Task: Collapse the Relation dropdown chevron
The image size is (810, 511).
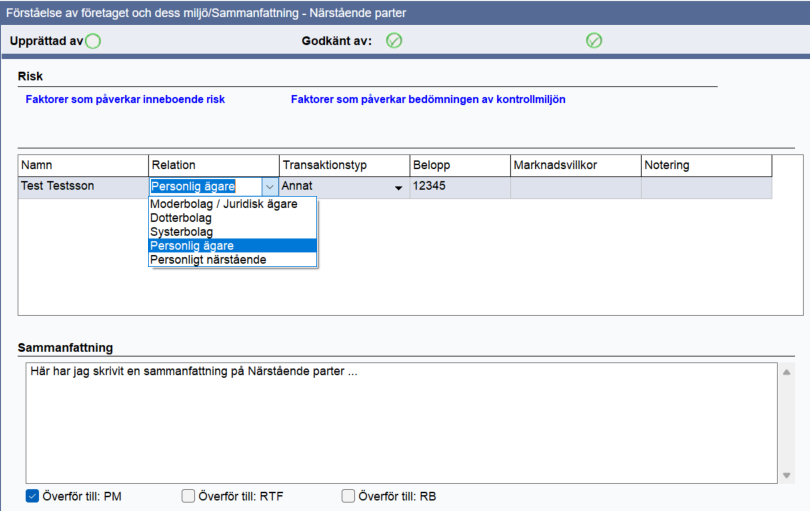Action: point(270,187)
